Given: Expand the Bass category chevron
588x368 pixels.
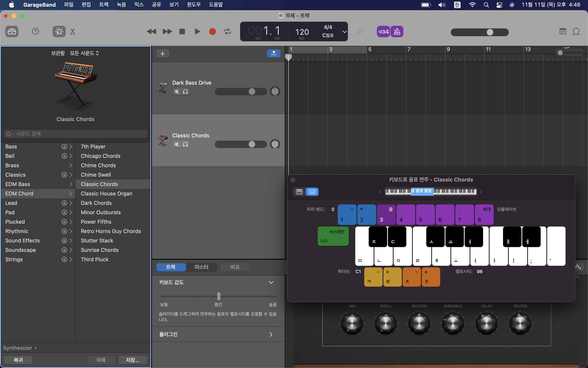Looking at the screenshot, I should click(71, 147).
